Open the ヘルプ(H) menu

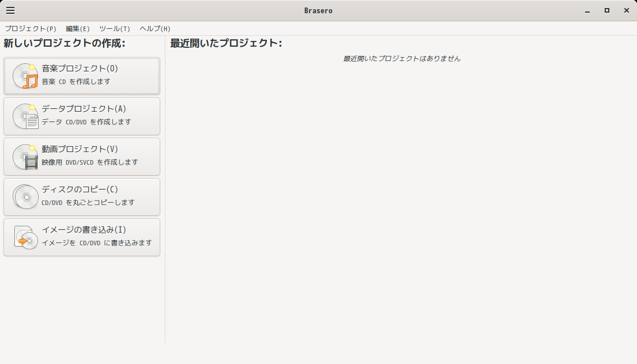[154, 28]
